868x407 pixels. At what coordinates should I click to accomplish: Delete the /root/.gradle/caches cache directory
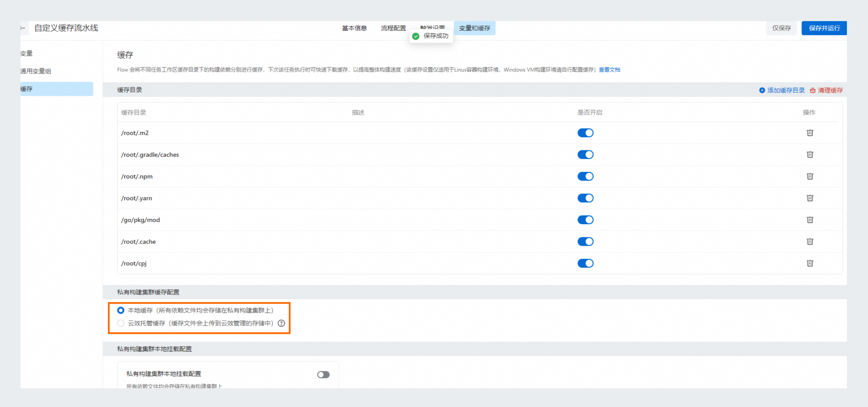point(810,155)
